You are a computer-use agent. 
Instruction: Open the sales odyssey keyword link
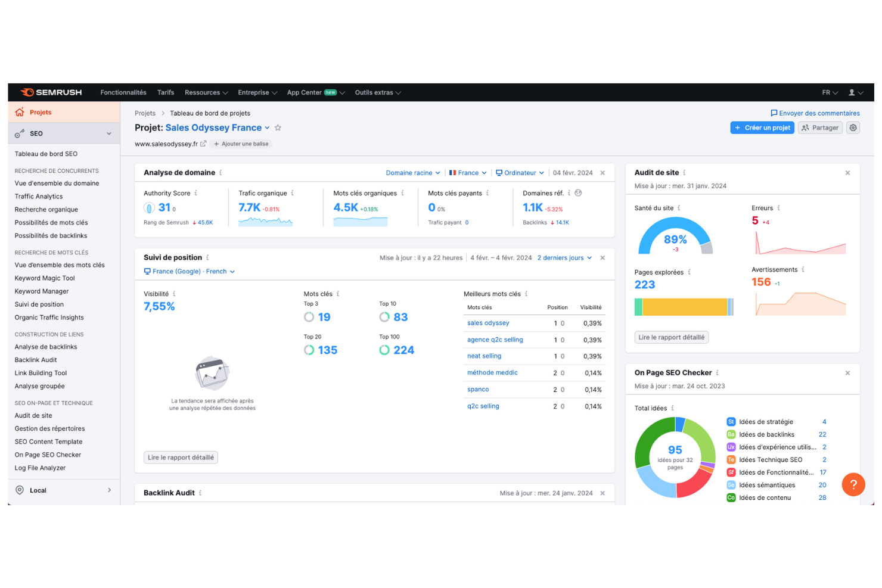(x=488, y=322)
